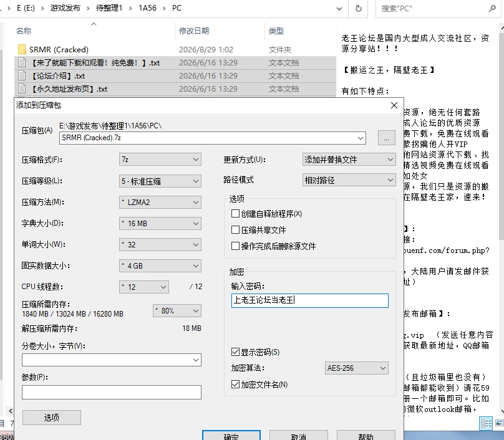Toggle 操作完成后删除源文件 checkbox
This screenshot has height=440, width=504.
(235, 246)
